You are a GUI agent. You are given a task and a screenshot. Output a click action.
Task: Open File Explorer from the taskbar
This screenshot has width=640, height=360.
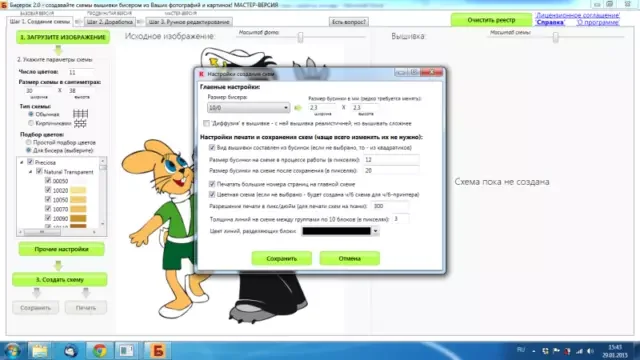(40, 351)
